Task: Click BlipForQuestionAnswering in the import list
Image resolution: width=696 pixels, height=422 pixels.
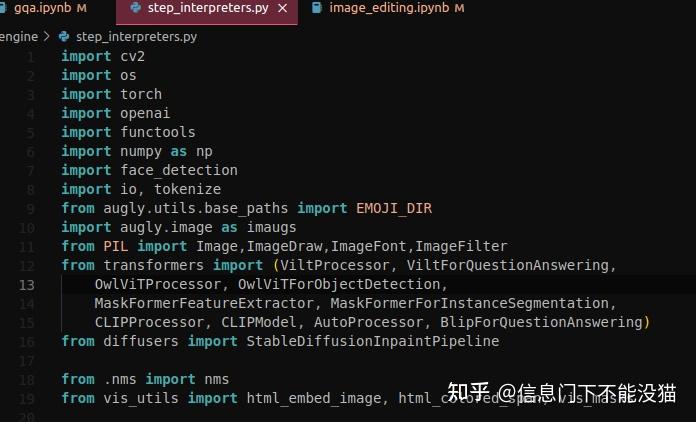Action: coord(541,322)
